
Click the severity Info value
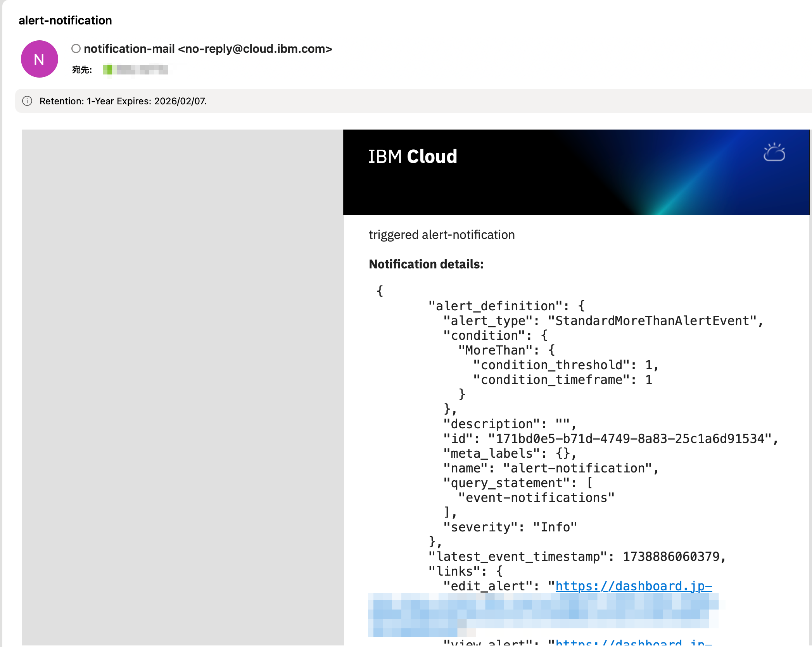point(555,527)
